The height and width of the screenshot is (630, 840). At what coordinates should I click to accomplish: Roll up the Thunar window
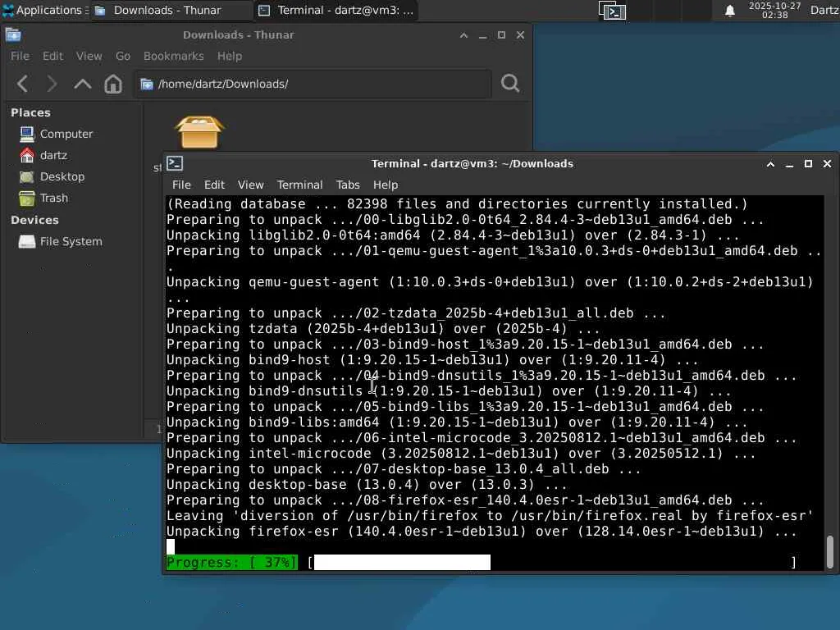tap(464, 35)
